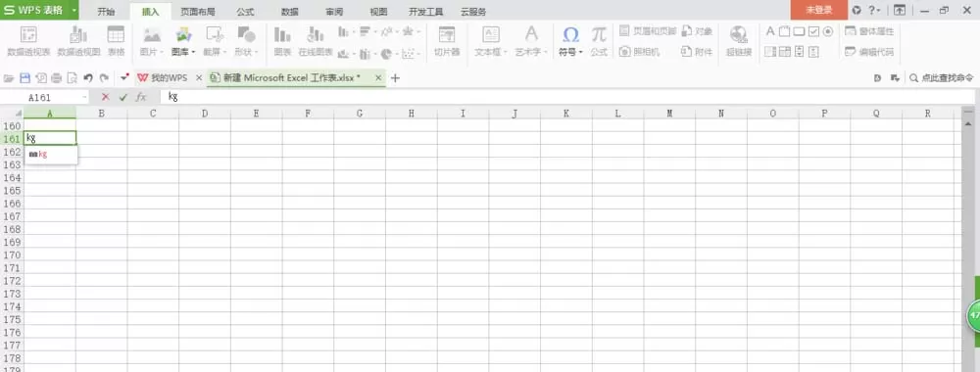
Task: Add a new document tab with plus
Action: pyautogui.click(x=395, y=78)
